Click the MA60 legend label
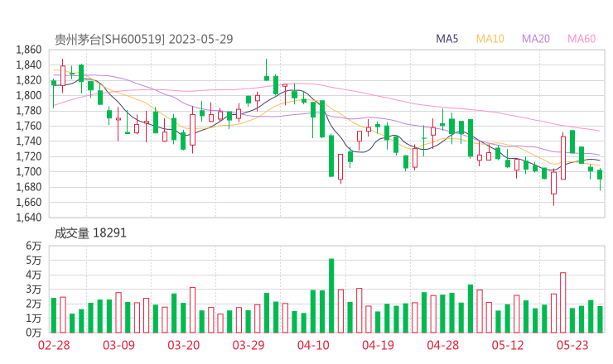The height and width of the screenshot is (364, 613). (582, 39)
